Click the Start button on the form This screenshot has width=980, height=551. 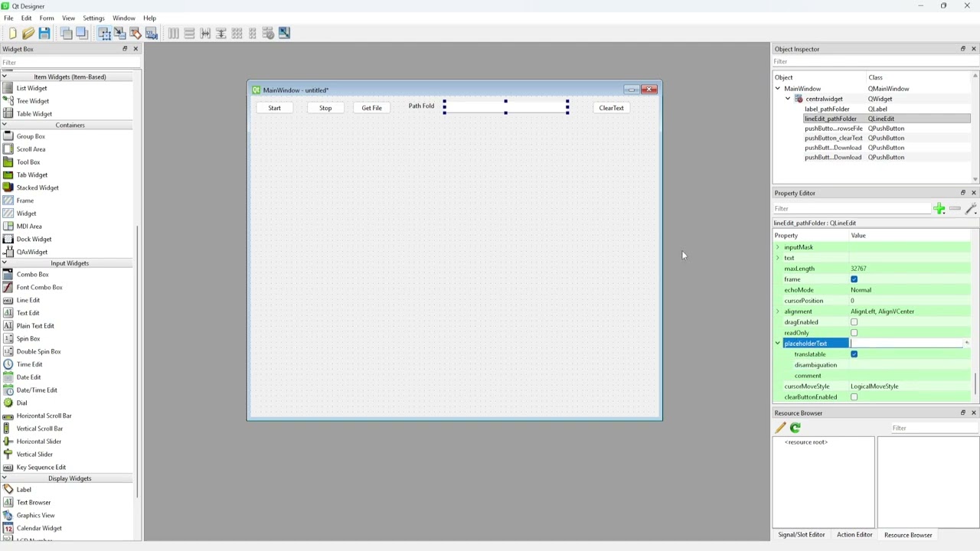pos(275,108)
